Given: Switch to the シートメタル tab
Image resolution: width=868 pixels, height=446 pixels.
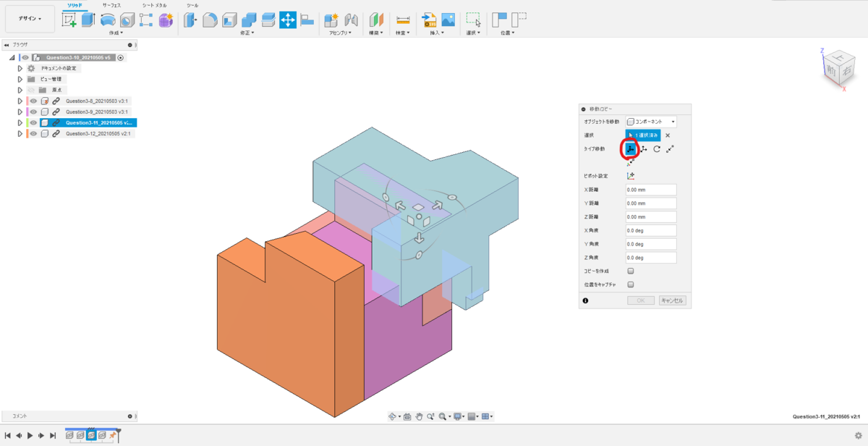Looking at the screenshot, I should click(154, 5).
